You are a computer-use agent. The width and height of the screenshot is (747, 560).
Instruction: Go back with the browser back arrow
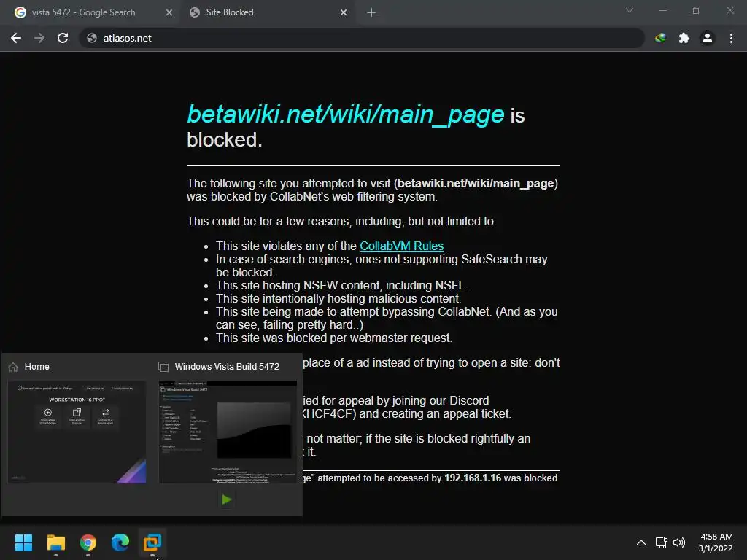coord(16,38)
